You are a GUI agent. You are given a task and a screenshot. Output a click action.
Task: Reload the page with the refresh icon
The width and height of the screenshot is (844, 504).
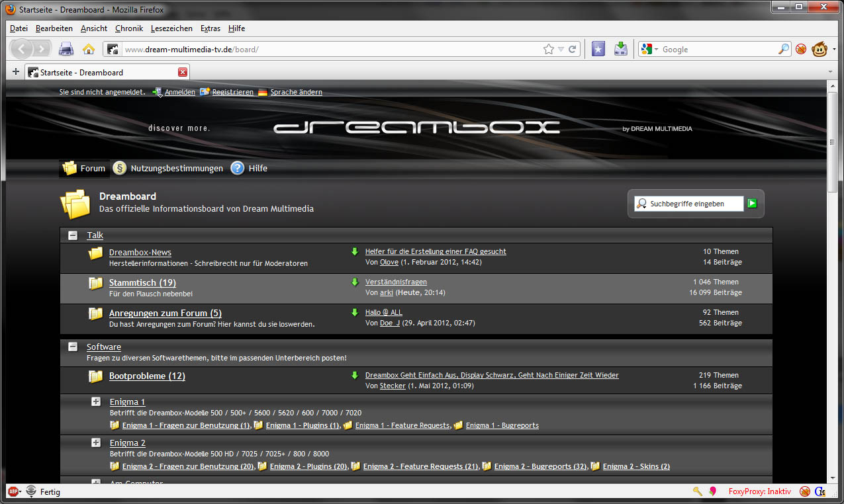tap(573, 50)
